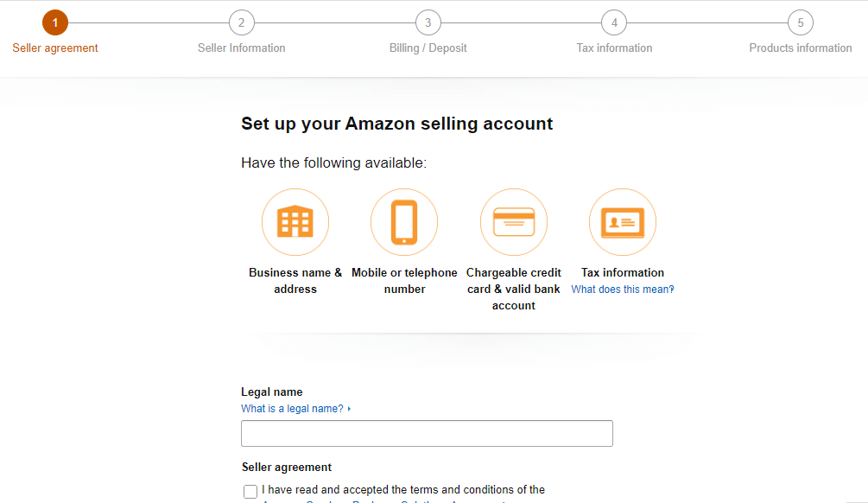Go to the Seller Information step label
The width and height of the screenshot is (868, 503).
(x=242, y=48)
